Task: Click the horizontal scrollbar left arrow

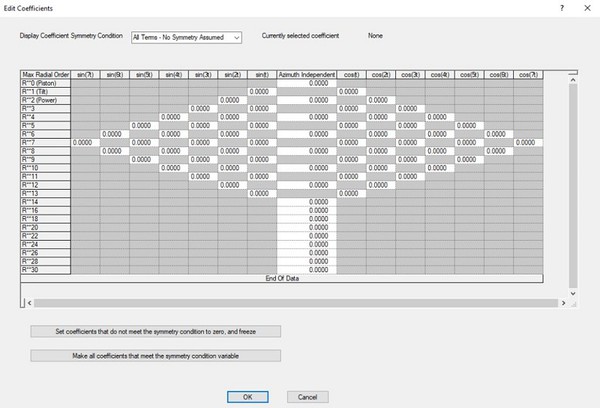Action: (x=26, y=301)
